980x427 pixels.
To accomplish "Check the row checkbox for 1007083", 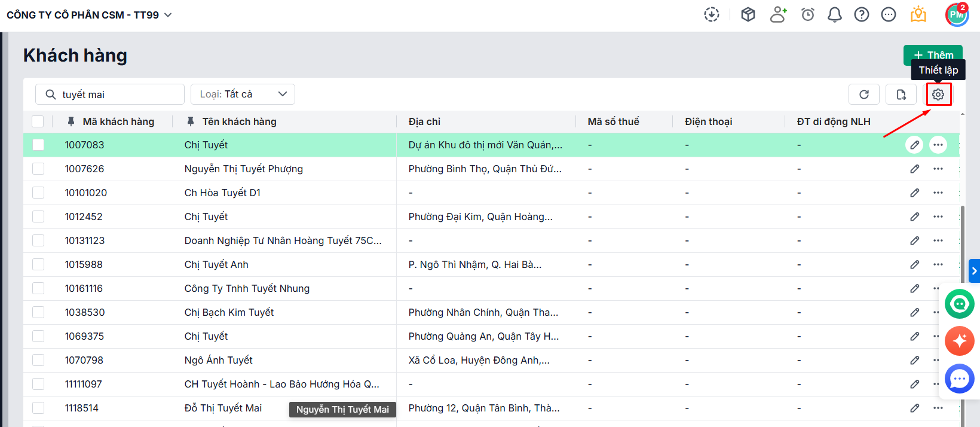I will coord(38,145).
